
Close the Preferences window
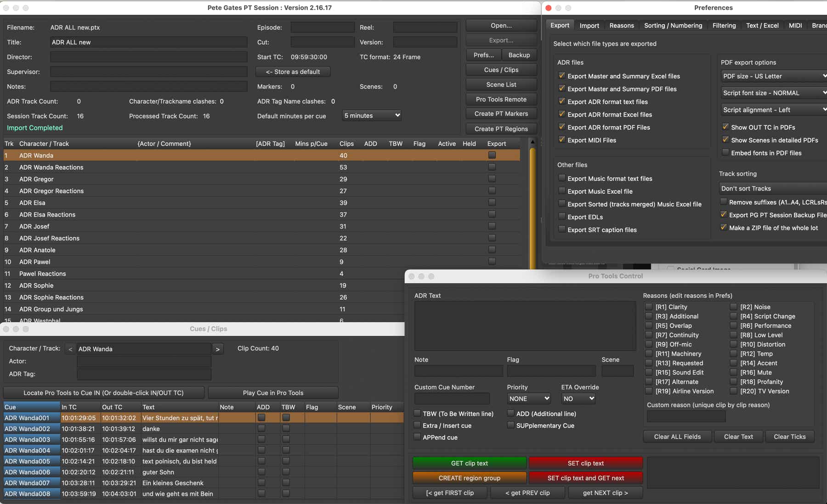(549, 8)
